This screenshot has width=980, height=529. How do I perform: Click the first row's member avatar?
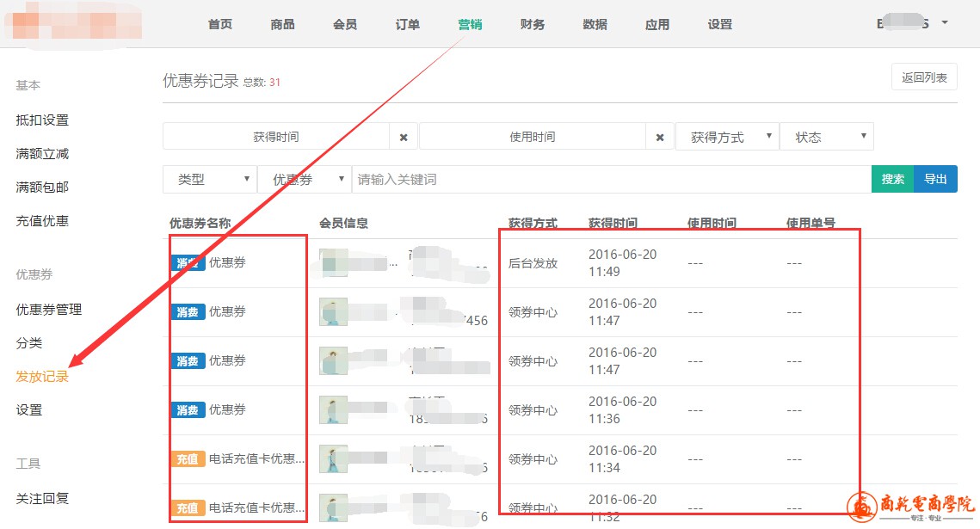coord(333,263)
